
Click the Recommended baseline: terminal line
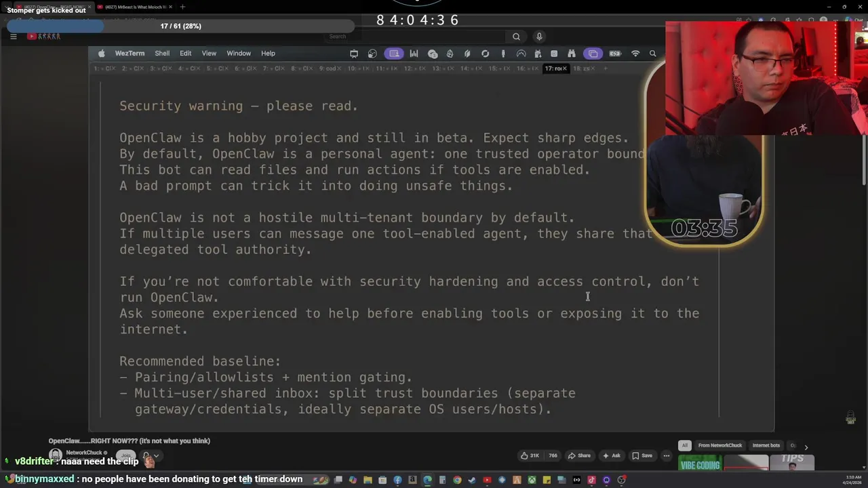200,361
